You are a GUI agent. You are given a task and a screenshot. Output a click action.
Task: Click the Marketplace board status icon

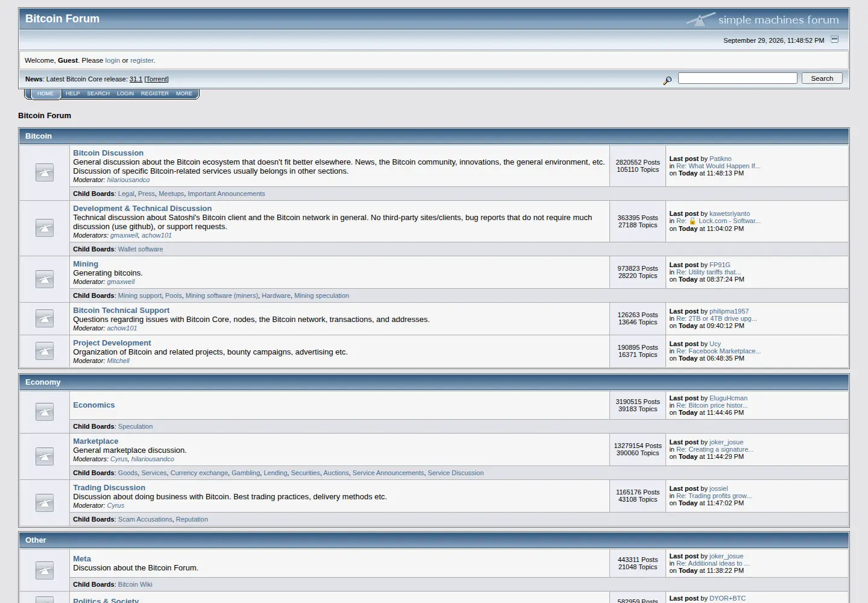click(45, 456)
